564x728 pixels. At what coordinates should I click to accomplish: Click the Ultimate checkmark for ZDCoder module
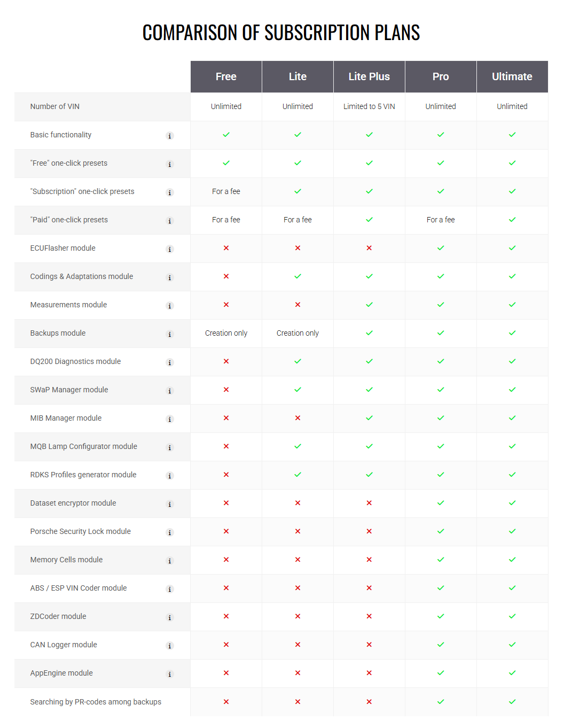pos(512,616)
